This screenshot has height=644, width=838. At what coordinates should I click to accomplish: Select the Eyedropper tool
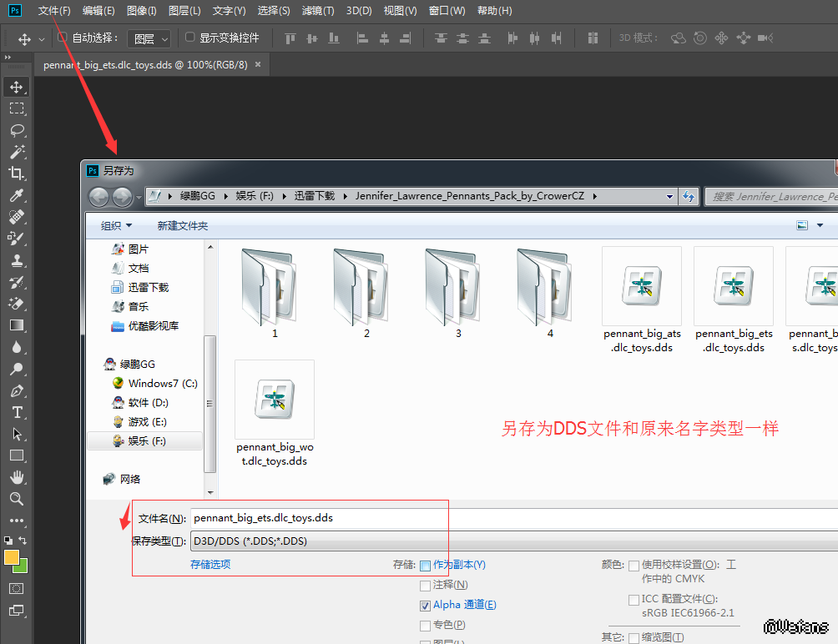16,195
